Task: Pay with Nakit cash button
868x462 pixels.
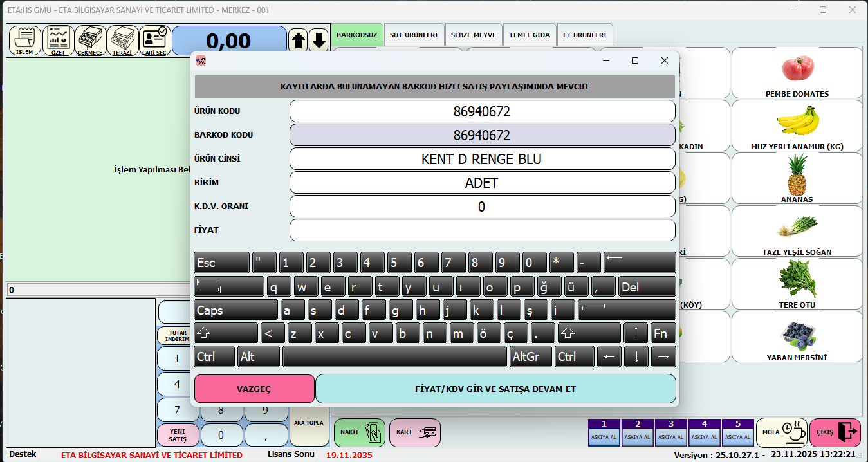Action: coord(359,432)
